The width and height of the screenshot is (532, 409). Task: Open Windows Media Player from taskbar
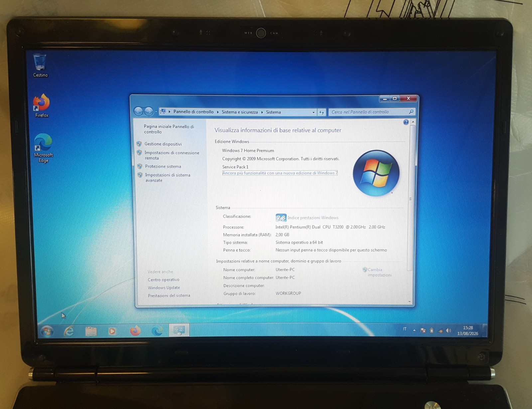[112, 331]
